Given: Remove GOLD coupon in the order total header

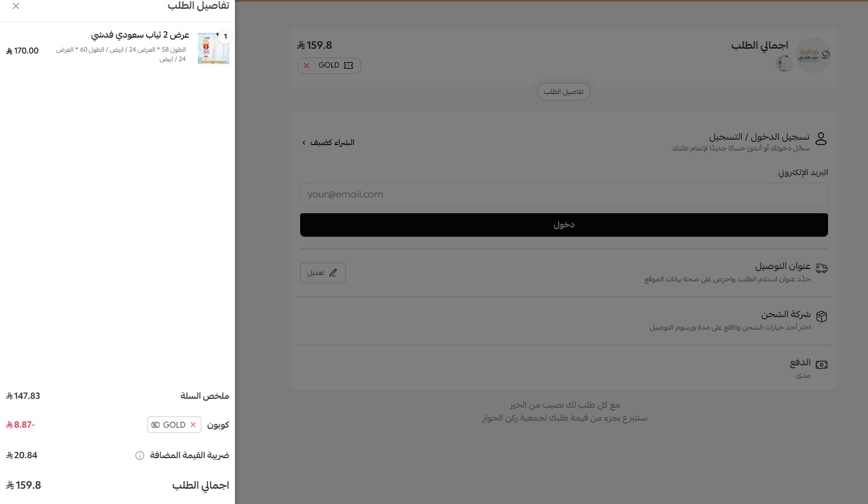Looking at the screenshot, I should click(x=307, y=65).
